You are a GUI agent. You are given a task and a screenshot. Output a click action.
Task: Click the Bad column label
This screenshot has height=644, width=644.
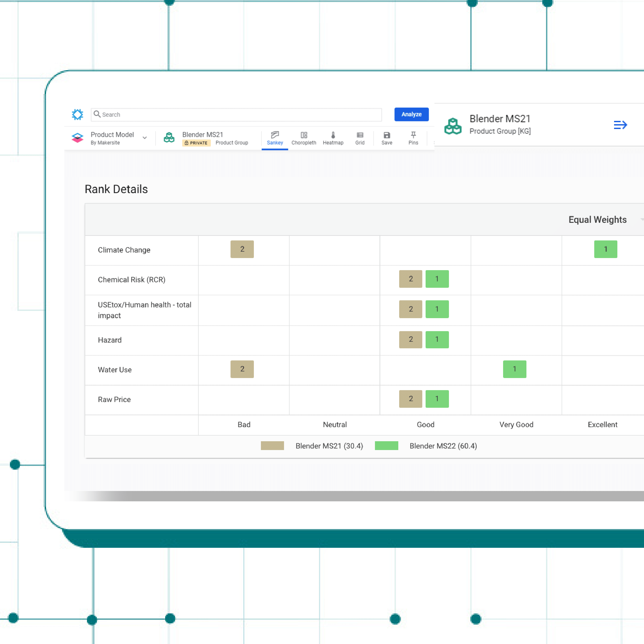point(244,425)
